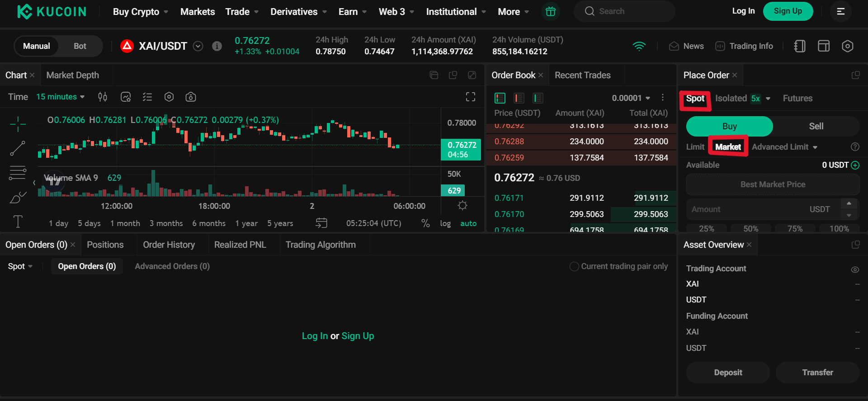This screenshot has width=868, height=401.
Task: Click the Transfer button
Action: [x=817, y=373]
